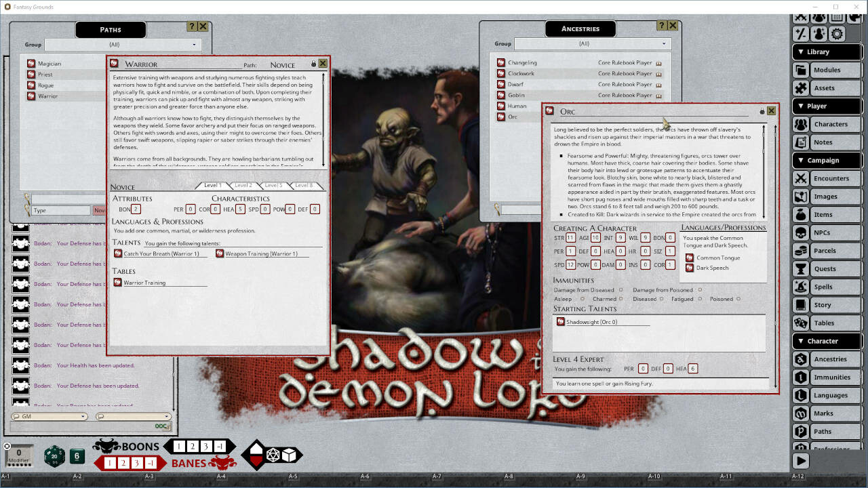Open the Spells campaign panel
Viewport: 868px width, 488px height.
click(x=832, y=286)
